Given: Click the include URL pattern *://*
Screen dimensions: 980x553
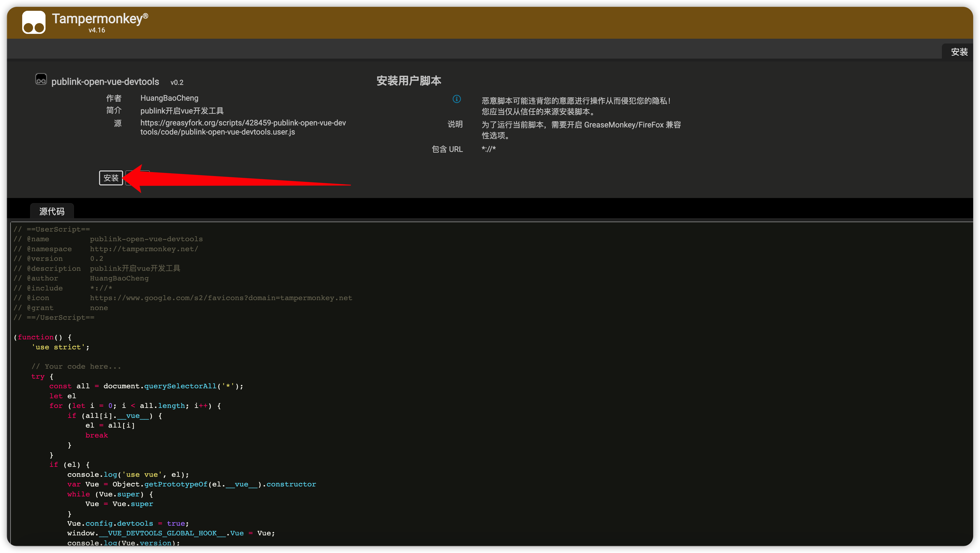Looking at the screenshot, I should click(489, 149).
